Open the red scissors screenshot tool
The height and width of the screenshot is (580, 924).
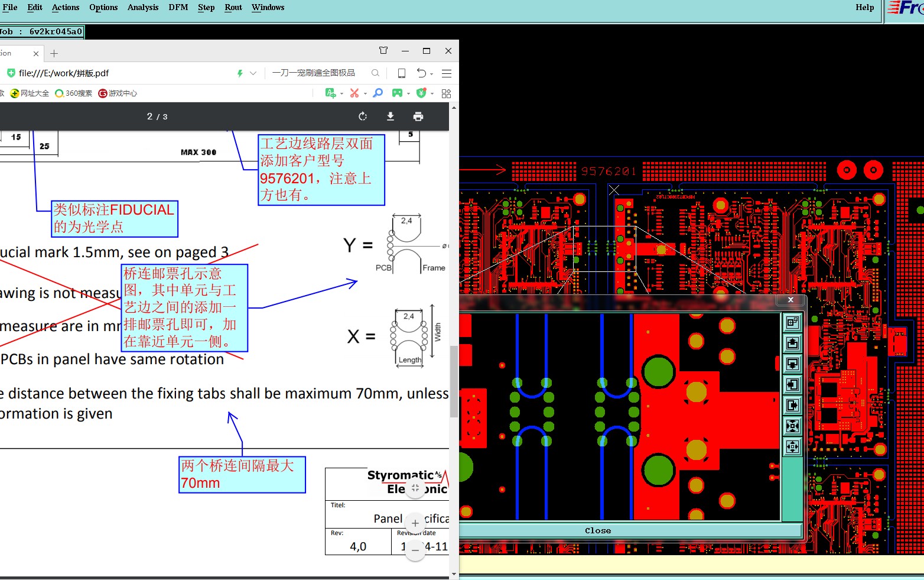point(354,93)
